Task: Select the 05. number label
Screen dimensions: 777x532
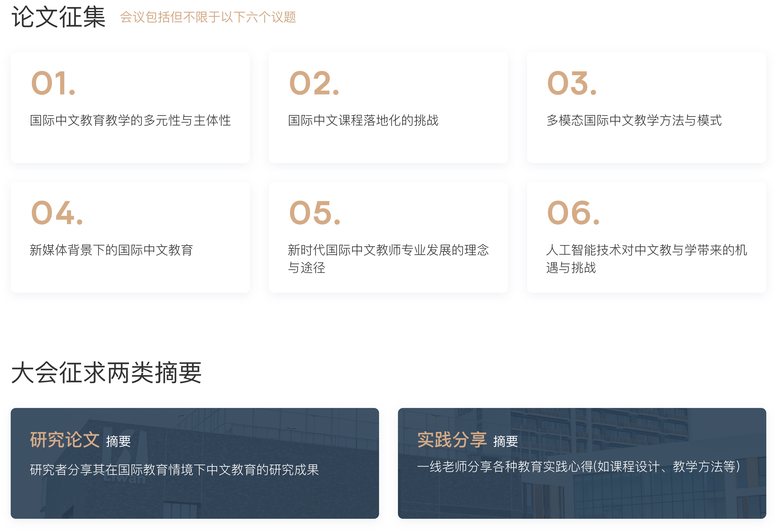Action: click(x=315, y=213)
